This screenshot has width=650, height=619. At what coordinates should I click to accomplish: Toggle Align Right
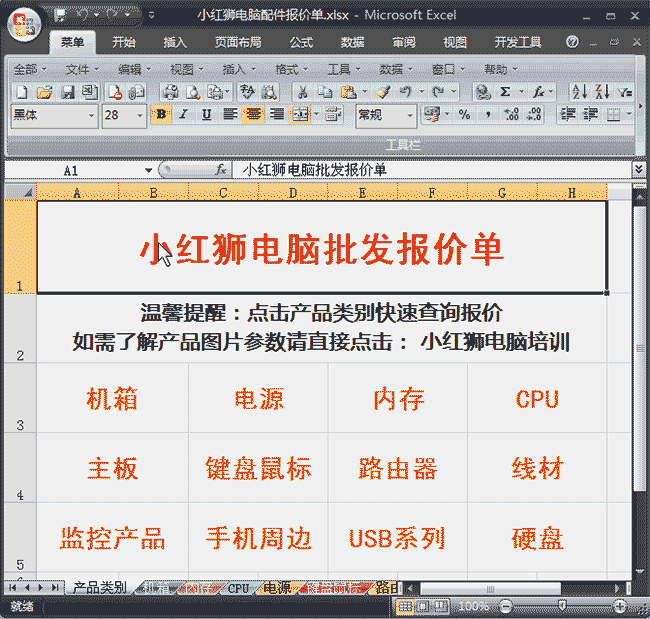(276, 114)
